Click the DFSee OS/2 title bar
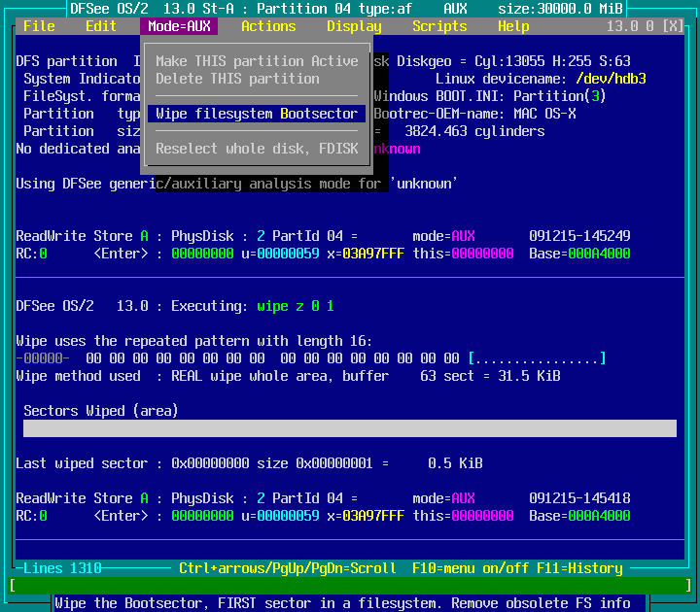The image size is (700, 612). point(350,9)
